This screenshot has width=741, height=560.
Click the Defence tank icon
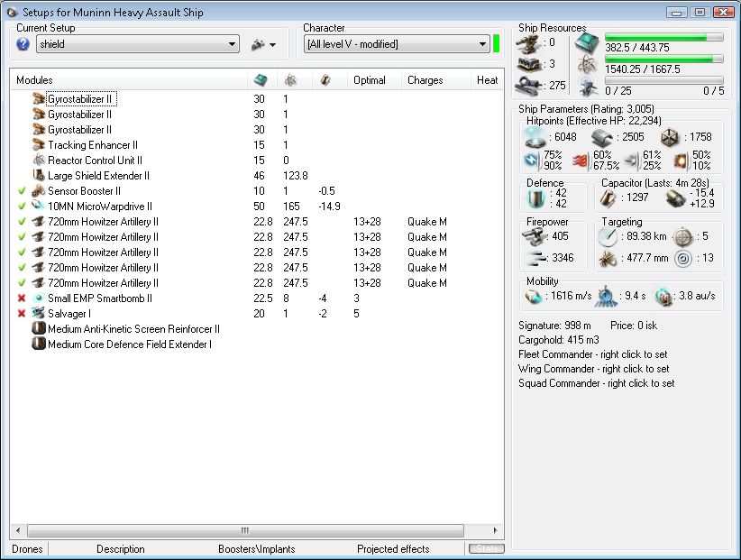point(535,198)
